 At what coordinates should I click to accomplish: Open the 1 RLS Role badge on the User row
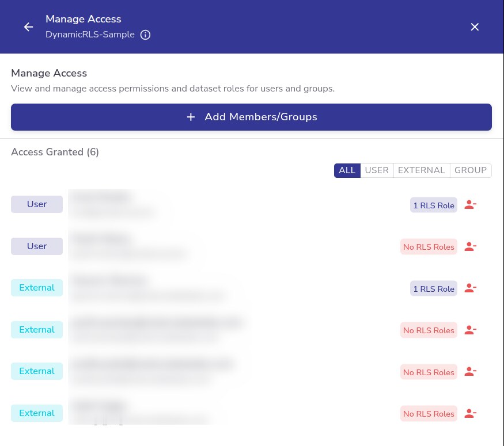tap(434, 205)
